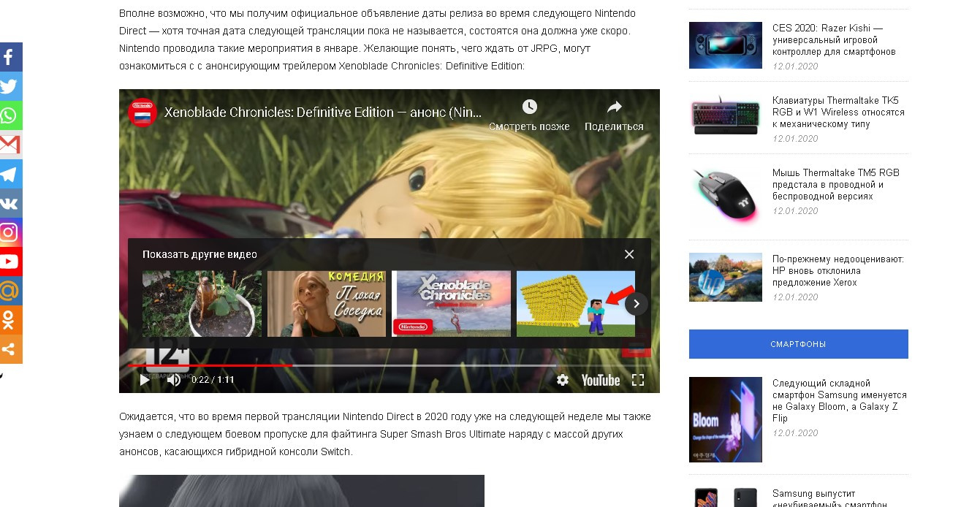Collapse the share sidebar arrow
Viewport: 980px width, 507px height.
tap(2, 376)
